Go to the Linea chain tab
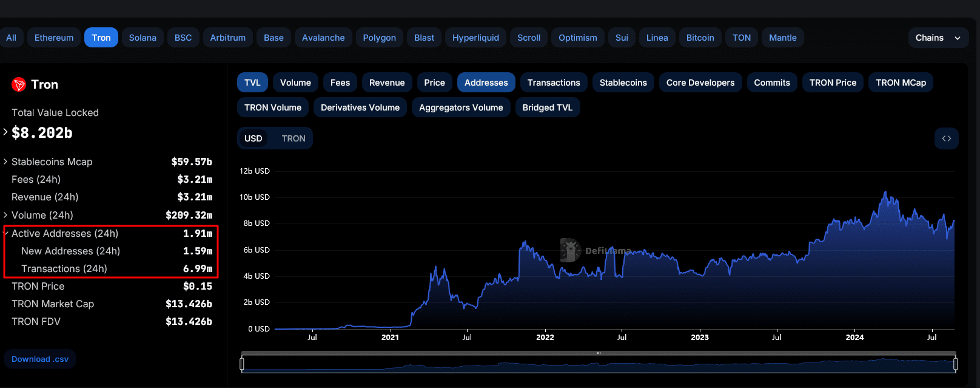 (x=657, y=38)
